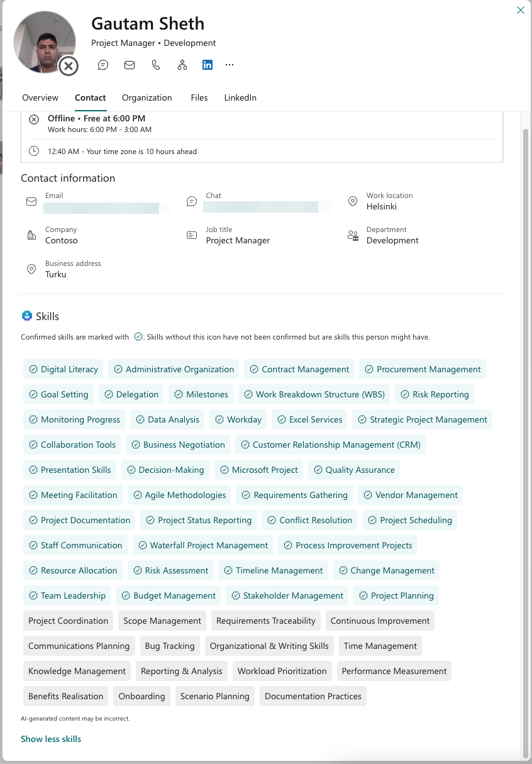Click the Agile Methodologies skill
532x764 pixels.
click(179, 495)
